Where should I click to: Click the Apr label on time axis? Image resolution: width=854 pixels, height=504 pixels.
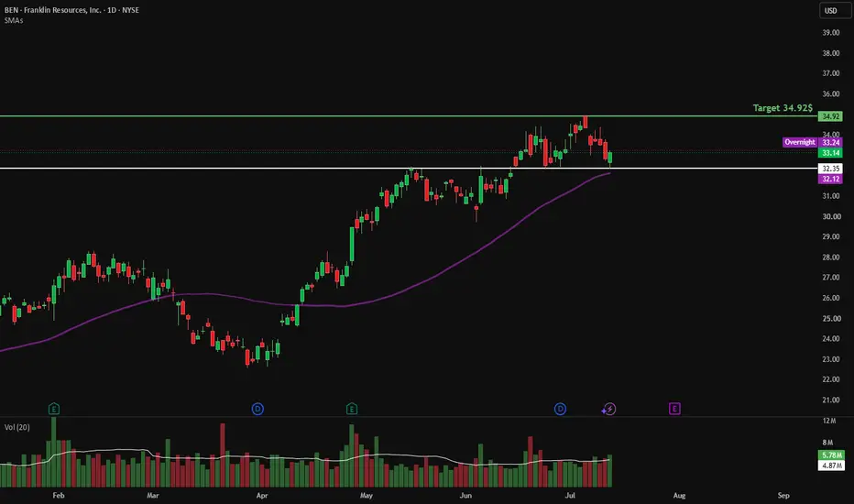[262, 495]
